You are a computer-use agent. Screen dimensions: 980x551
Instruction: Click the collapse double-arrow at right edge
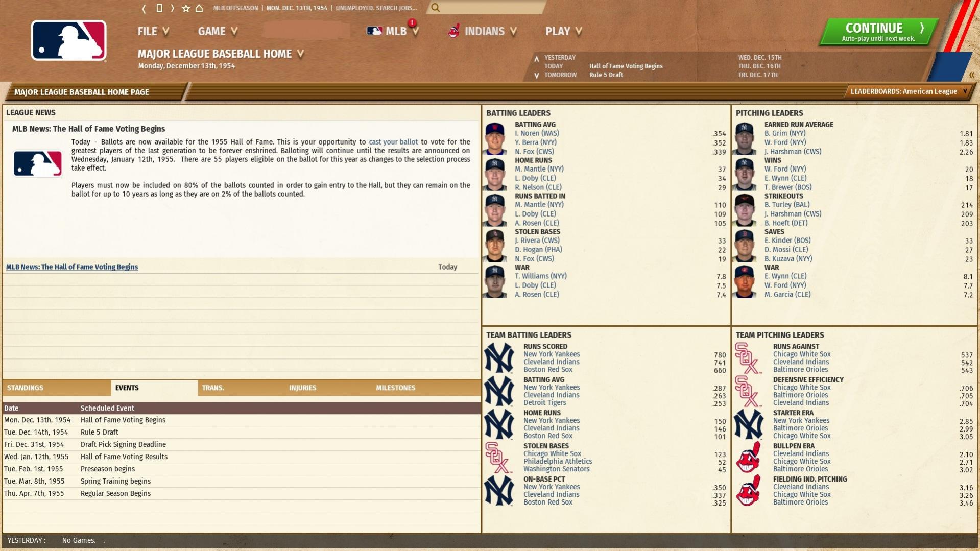pos(971,75)
